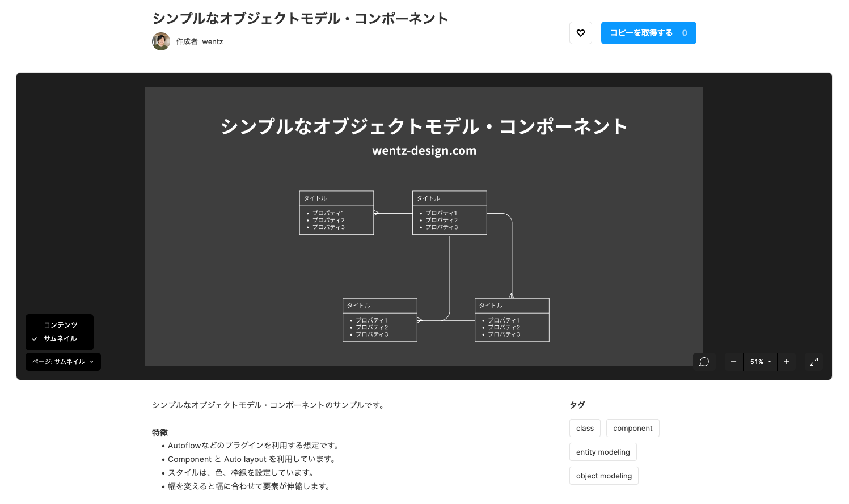Click the heart button's outline area
Screen dimensions: 849x504
pos(580,33)
